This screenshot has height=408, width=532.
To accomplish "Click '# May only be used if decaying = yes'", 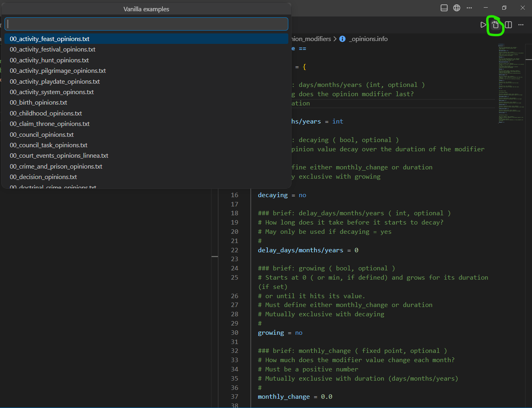I will [325, 232].
